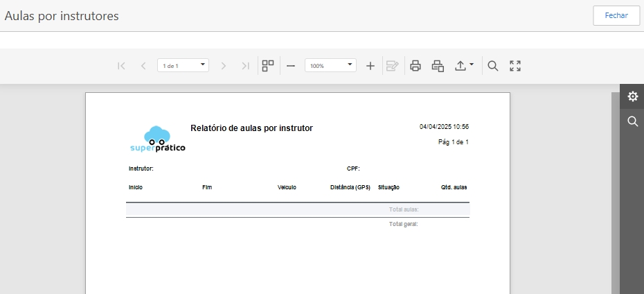Zoom out with the minus icon

click(x=291, y=66)
